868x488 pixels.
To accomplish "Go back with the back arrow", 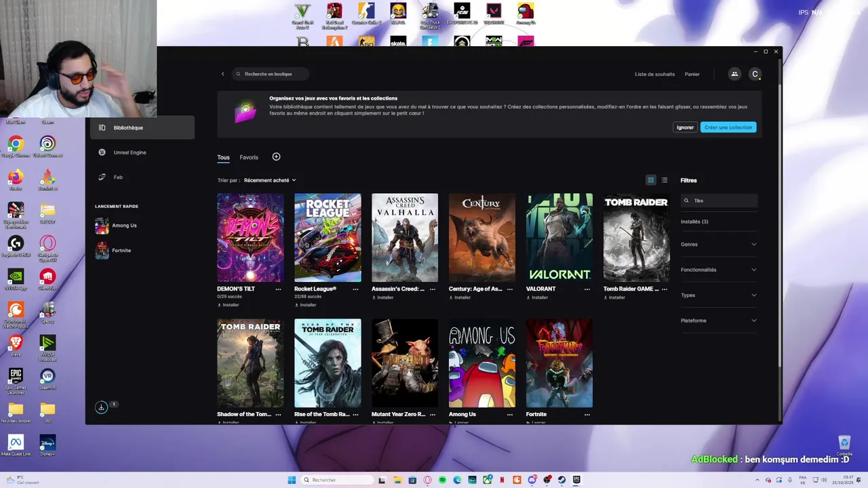I will coord(222,74).
